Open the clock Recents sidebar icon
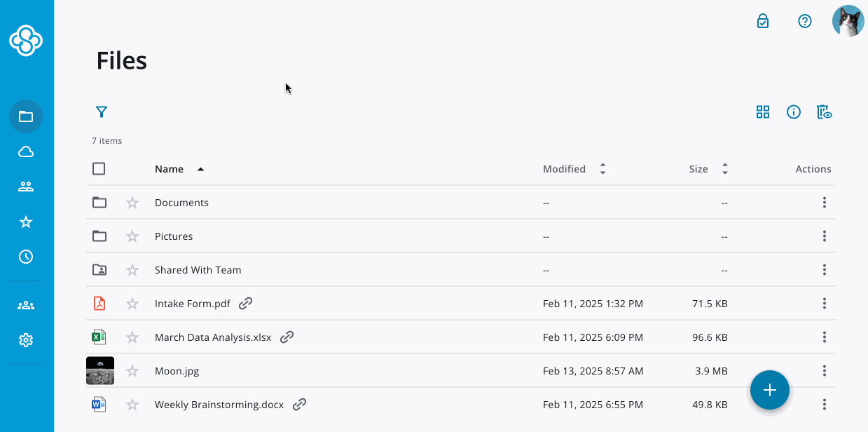This screenshot has width=868, height=432. (26, 257)
